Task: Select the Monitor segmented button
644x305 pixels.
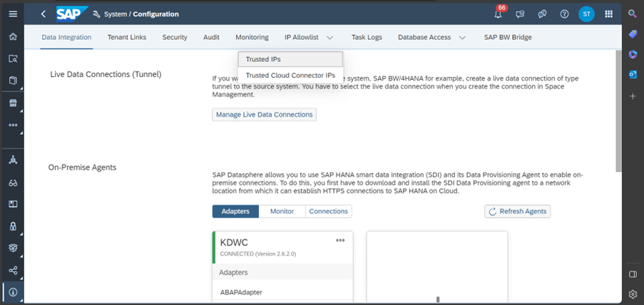Action: point(282,212)
